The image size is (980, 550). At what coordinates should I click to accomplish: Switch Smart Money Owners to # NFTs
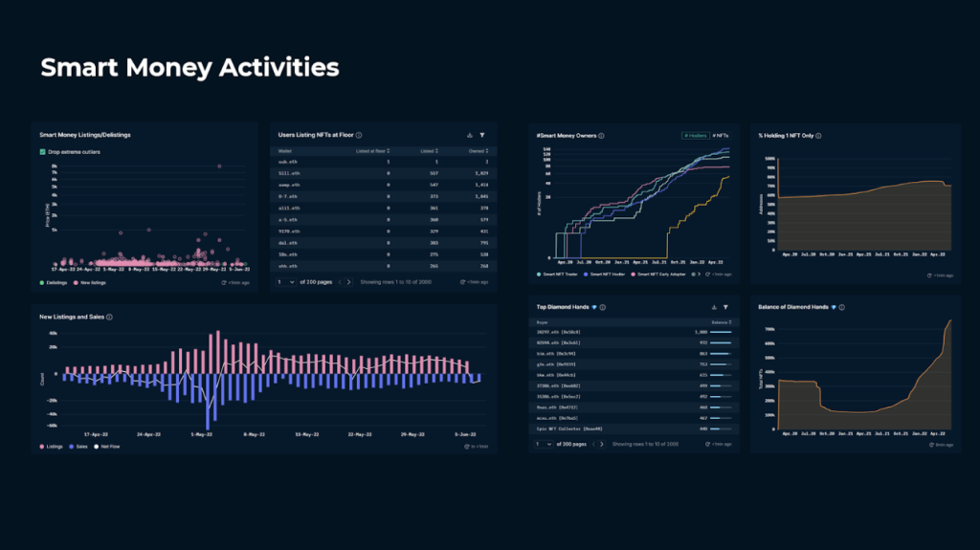[x=720, y=136]
